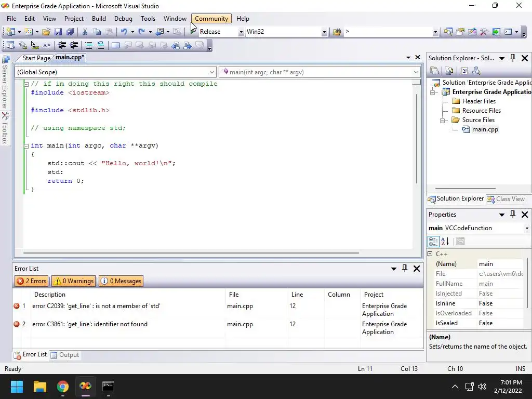Image resolution: width=532 pixels, height=399 pixels.
Task: Click the Open File folder icon
Action: 46,32
